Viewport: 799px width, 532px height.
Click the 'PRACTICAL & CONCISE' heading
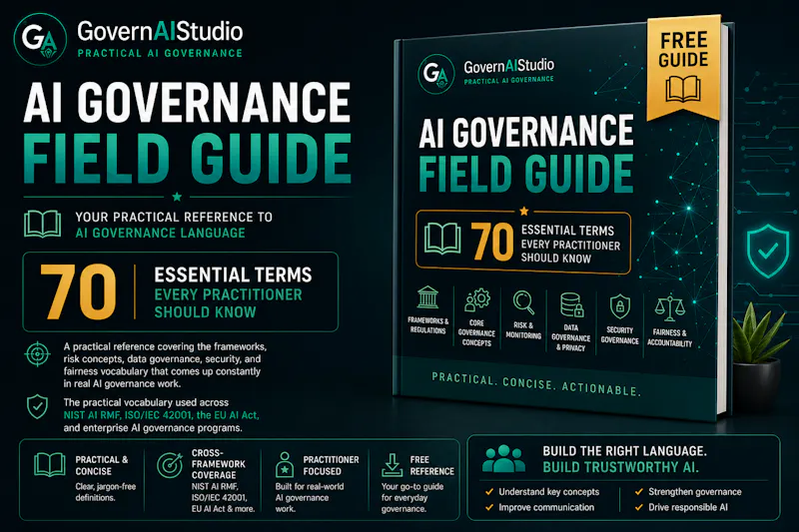(x=102, y=465)
